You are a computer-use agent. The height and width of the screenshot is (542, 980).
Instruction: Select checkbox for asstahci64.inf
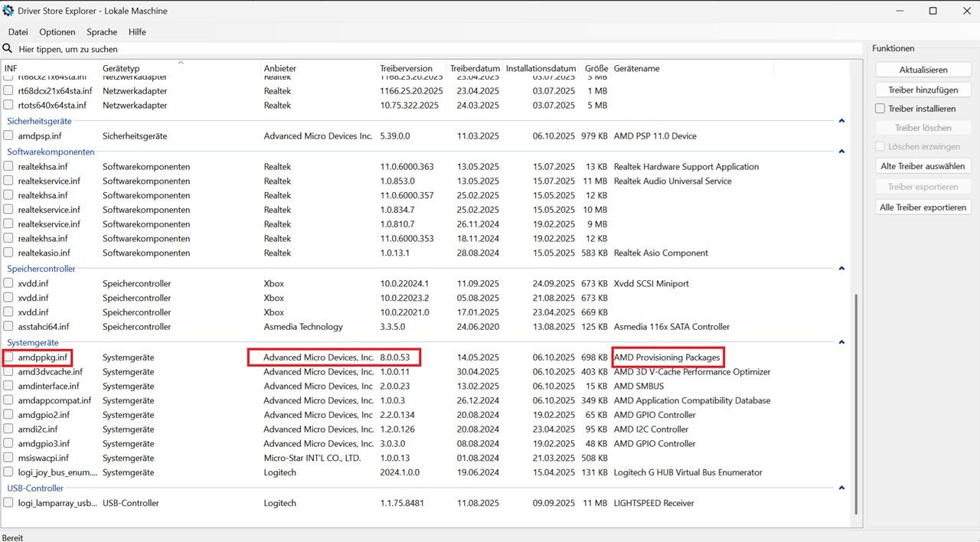[9, 327]
